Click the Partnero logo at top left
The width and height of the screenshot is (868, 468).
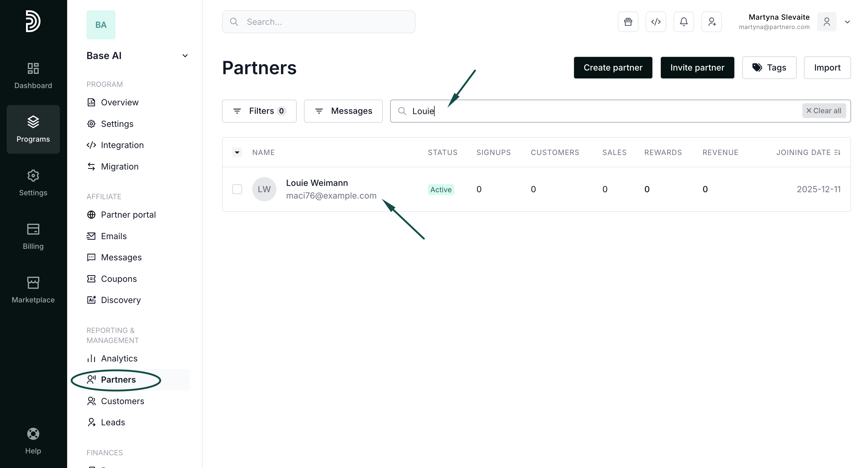(x=33, y=21)
